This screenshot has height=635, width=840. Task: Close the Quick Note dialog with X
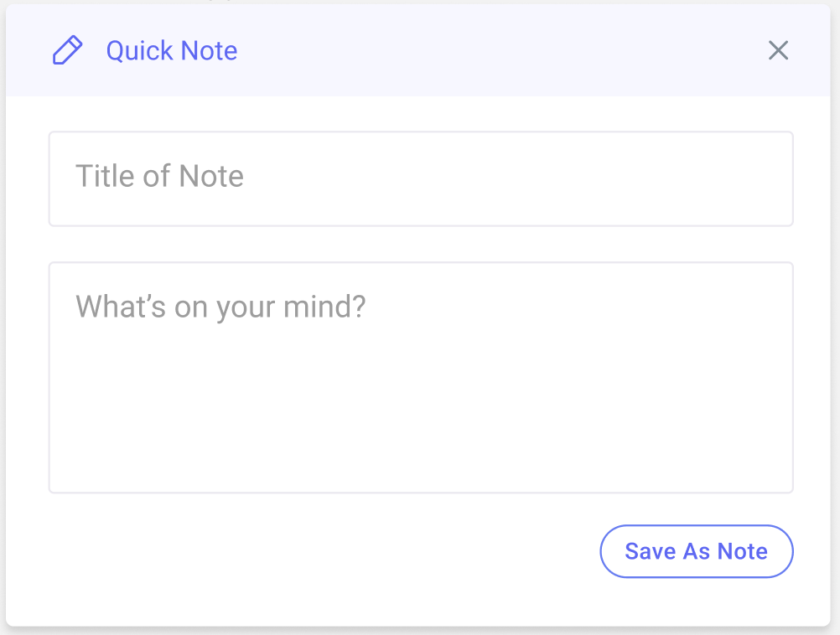pyautogui.click(x=778, y=50)
